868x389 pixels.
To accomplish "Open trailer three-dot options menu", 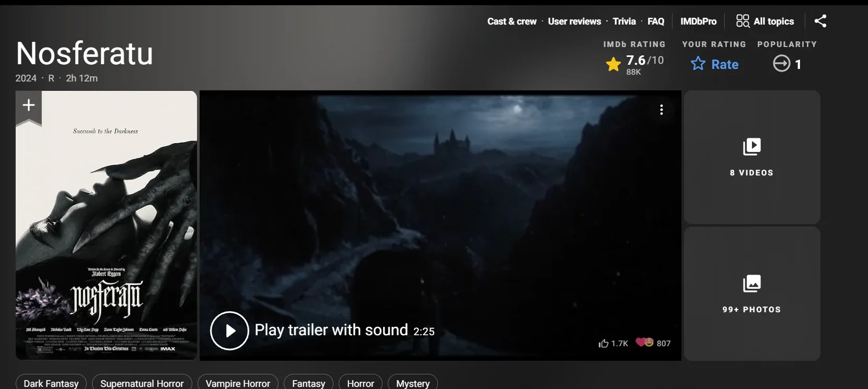I will click(x=662, y=110).
